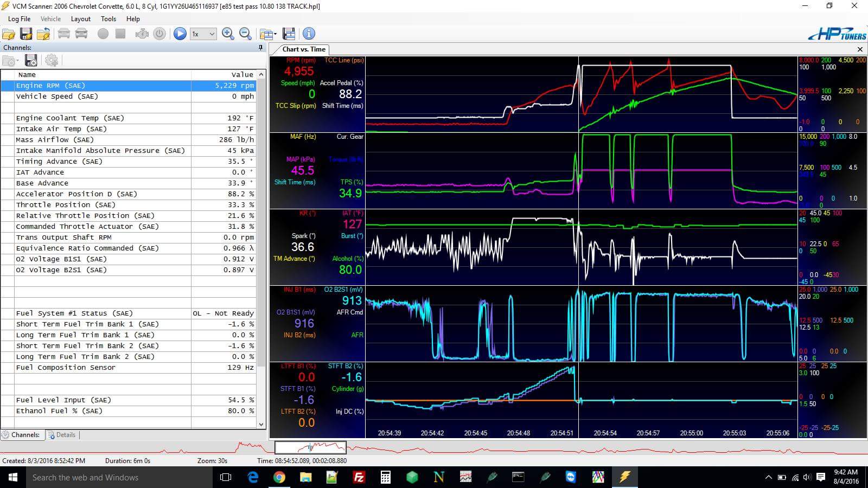This screenshot has height=488, width=868.
Task: Select the Ethanol Fuel % (SAE) row
Action: 129,411
